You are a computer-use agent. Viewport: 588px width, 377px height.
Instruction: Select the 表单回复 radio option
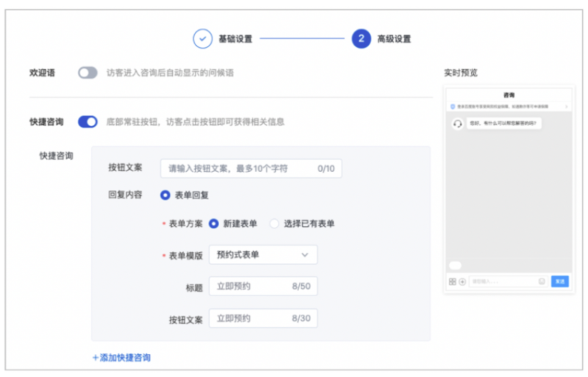pyautogui.click(x=165, y=195)
